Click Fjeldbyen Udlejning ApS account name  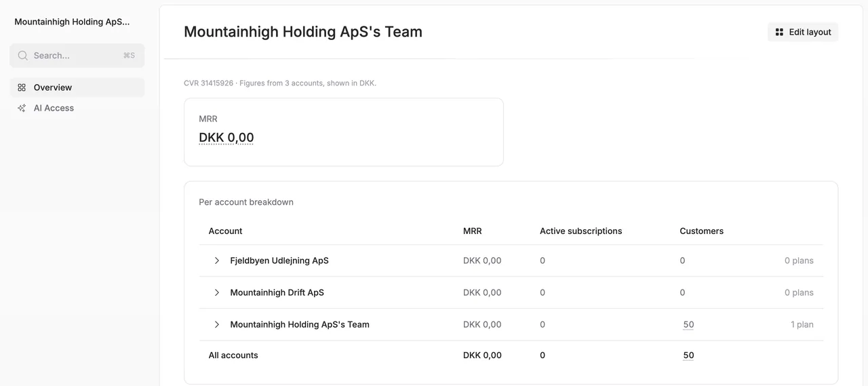[279, 260]
